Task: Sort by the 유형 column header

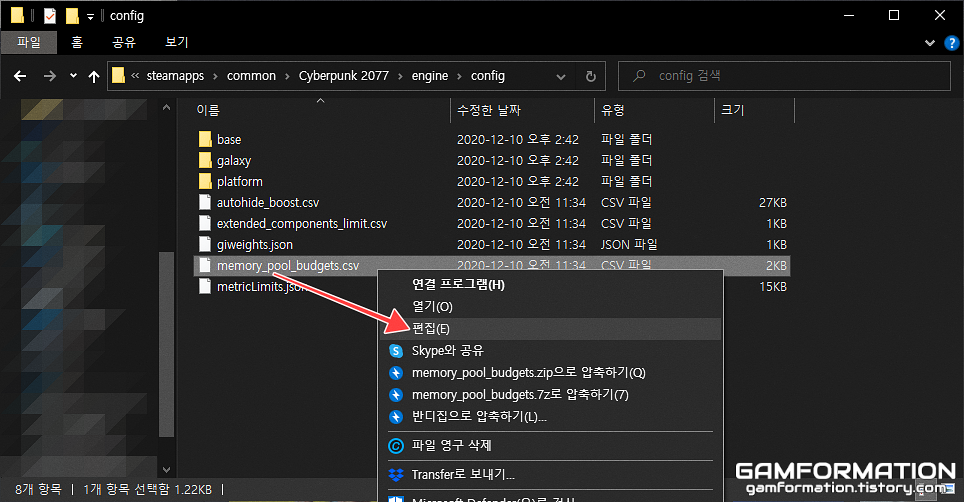Action: (x=613, y=111)
